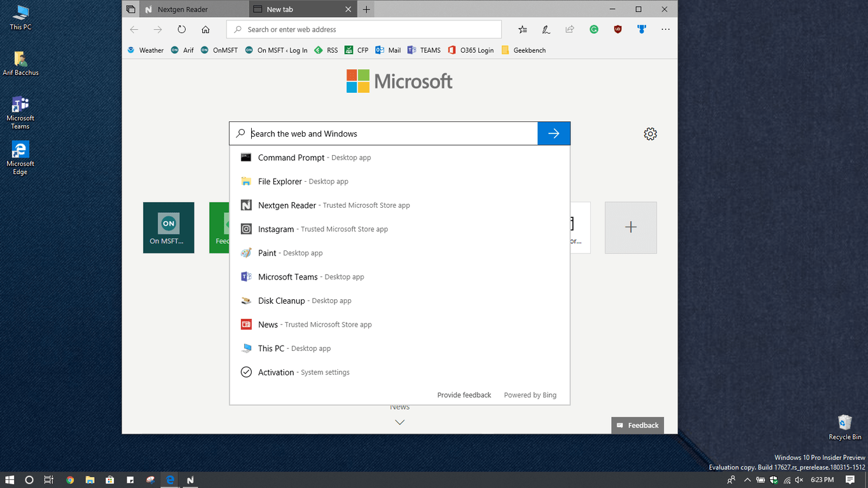Open CFP favorites bar link

click(x=357, y=50)
